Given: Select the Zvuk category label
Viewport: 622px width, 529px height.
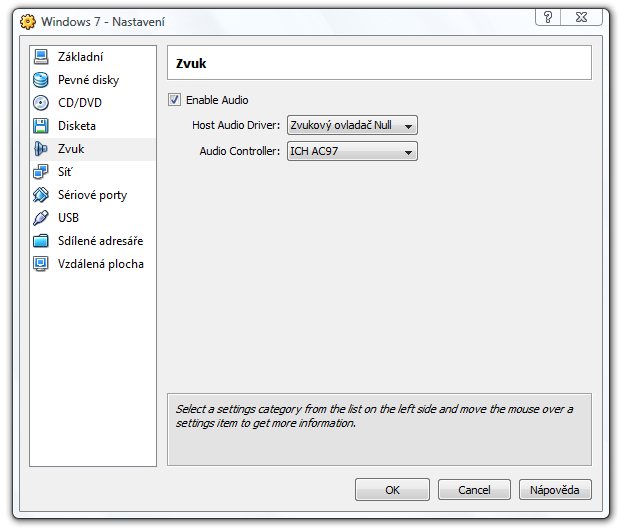Looking at the screenshot, I should click(71, 149).
